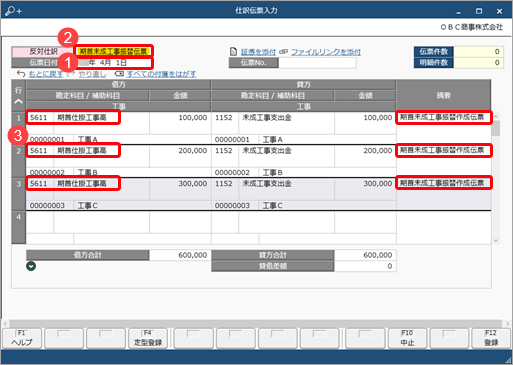Click the 摘要 column header
513x365 pixels.
(443, 96)
